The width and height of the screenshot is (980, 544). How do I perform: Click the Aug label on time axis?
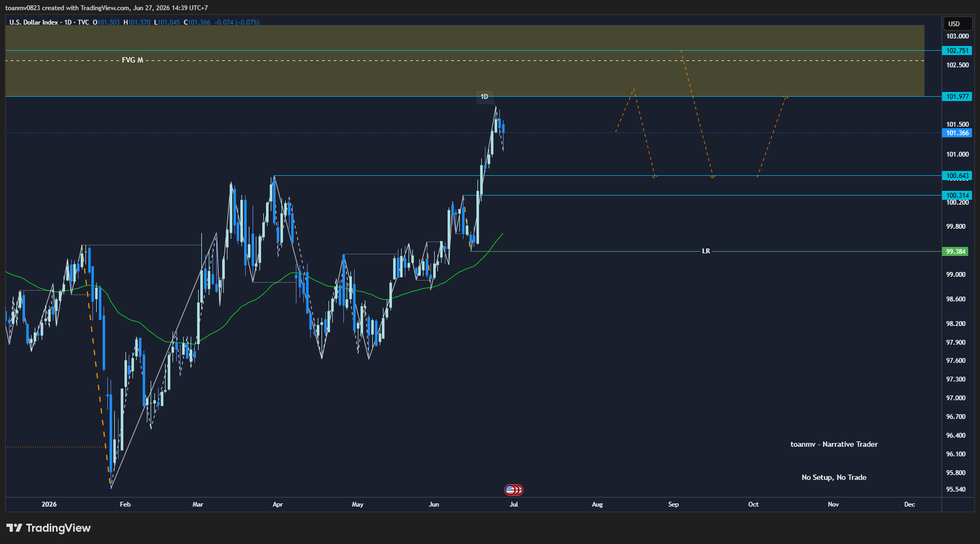597,504
